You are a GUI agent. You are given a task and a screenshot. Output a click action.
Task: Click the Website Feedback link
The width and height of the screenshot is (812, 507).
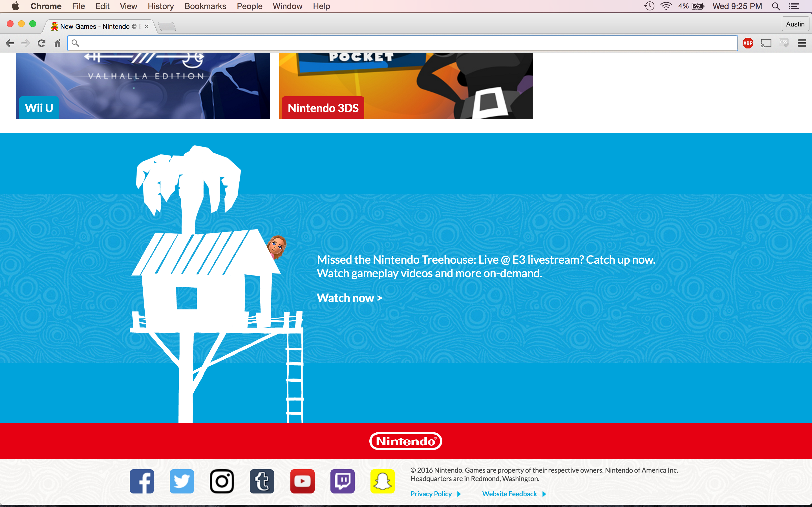click(x=509, y=494)
